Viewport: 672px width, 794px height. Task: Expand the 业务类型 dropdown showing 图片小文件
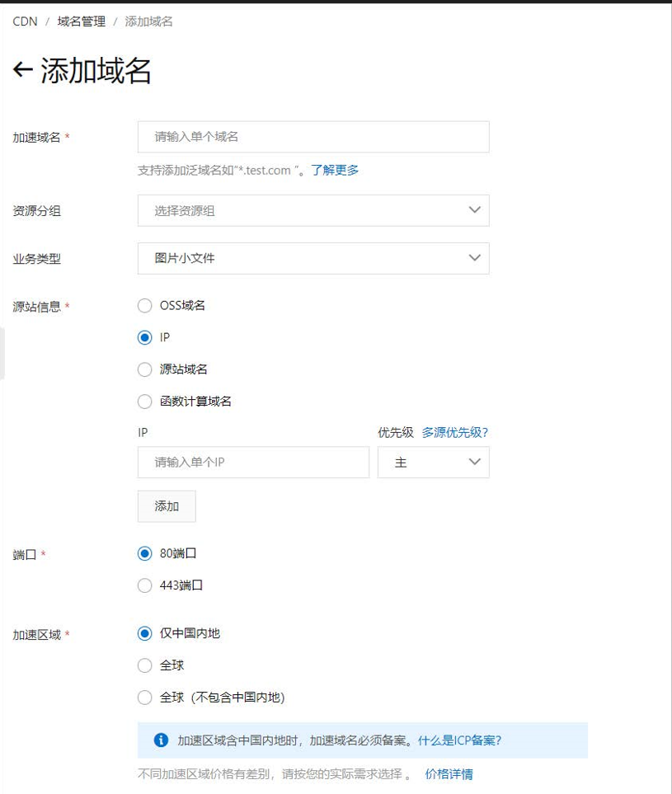[313, 258]
